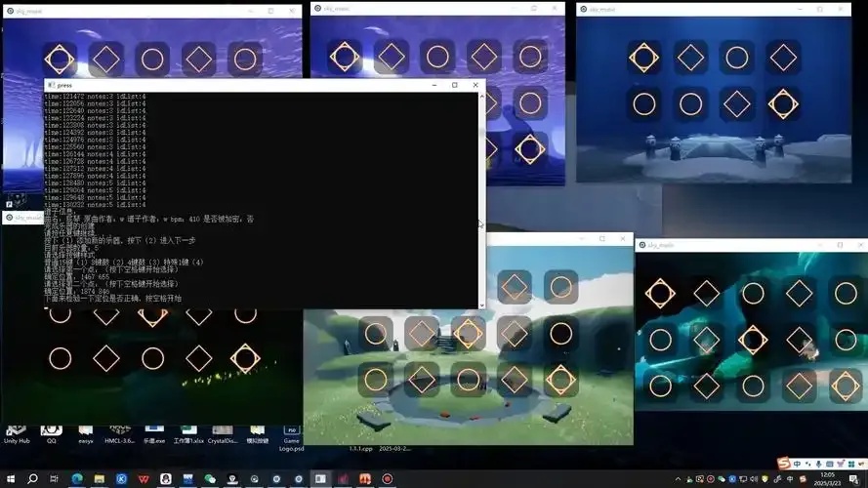Tap first bottom-row circle key in green meadow window

coord(375,380)
